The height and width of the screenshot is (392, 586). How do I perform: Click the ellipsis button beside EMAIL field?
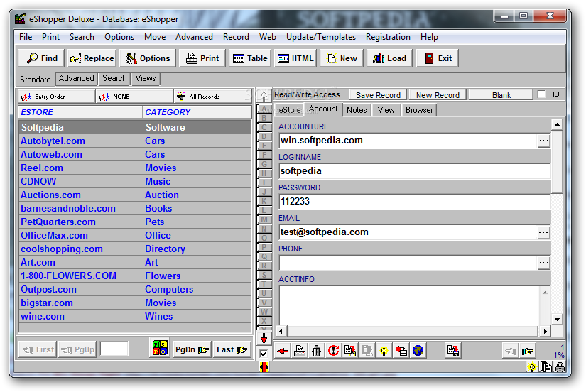(x=543, y=232)
